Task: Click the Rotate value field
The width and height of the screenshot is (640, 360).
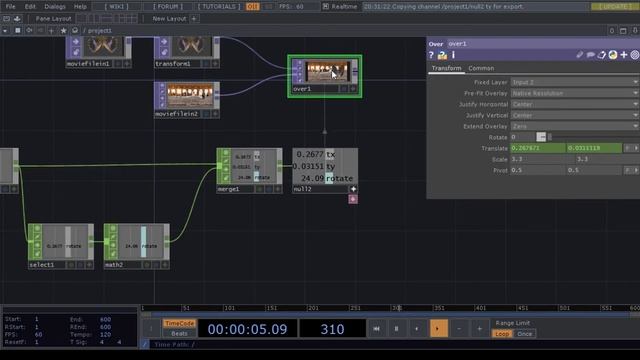Action: (523, 137)
